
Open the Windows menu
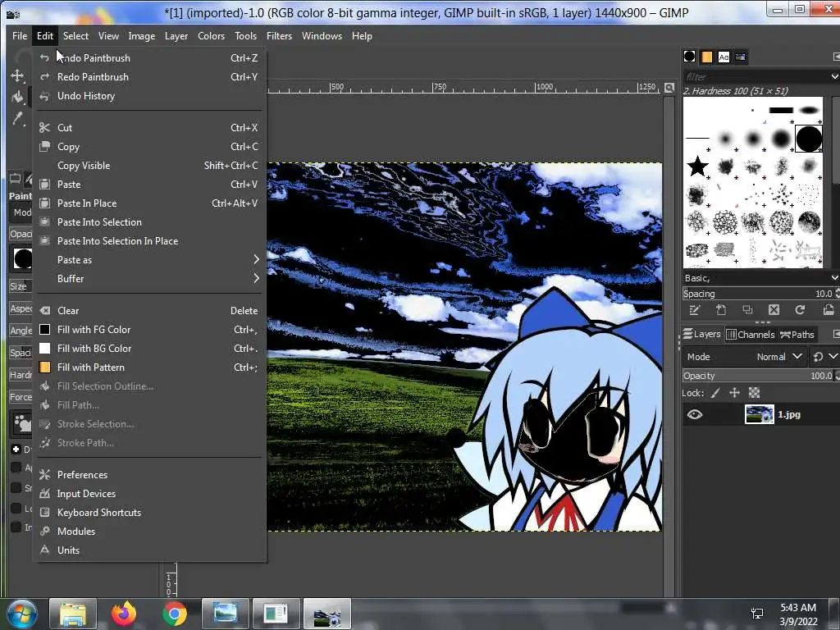pos(322,36)
